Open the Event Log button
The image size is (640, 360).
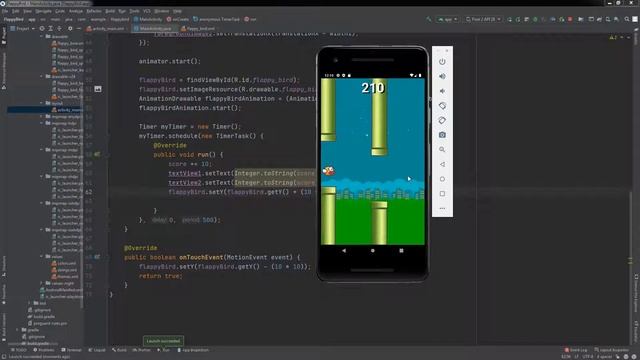pos(576,350)
